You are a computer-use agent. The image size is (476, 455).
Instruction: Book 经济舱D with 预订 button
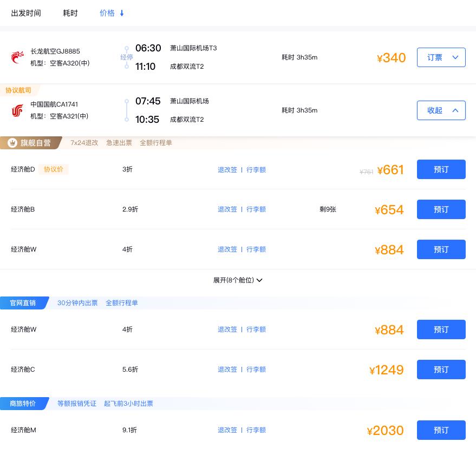(x=441, y=169)
